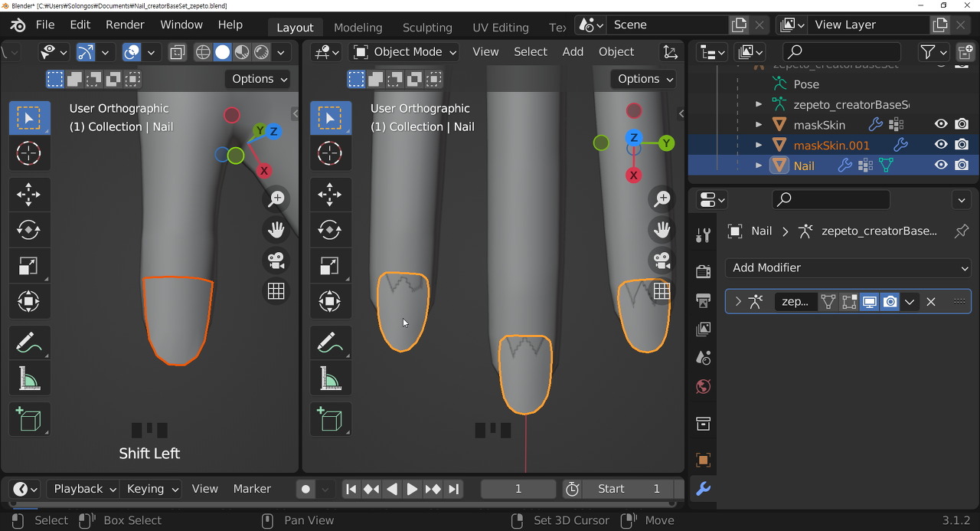
Task: Click the pan hand icon in right viewport
Action: click(x=662, y=230)
